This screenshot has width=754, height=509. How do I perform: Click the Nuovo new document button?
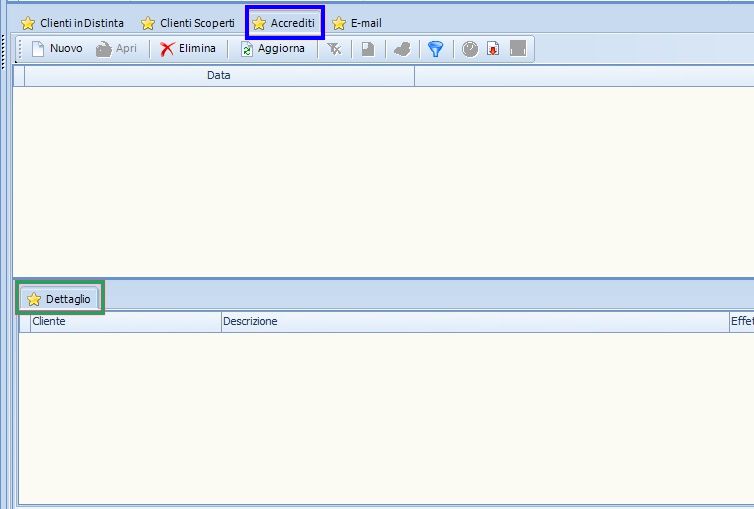[57, 48]
